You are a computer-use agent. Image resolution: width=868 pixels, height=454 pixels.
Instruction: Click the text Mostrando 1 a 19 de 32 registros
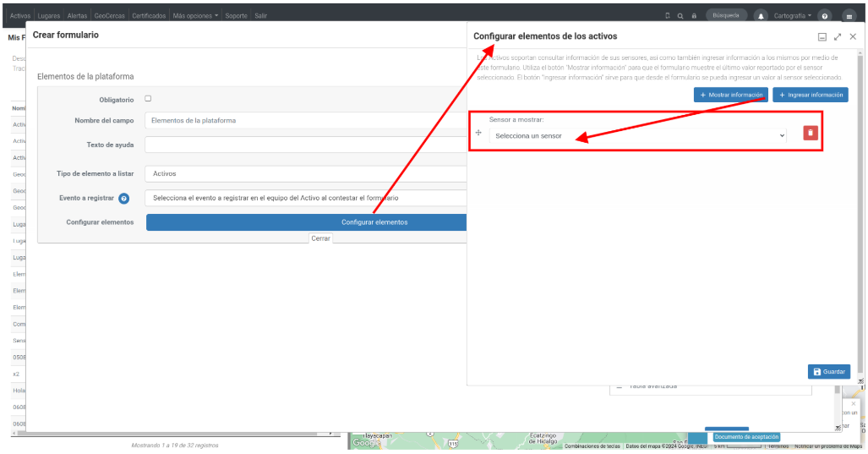[175, 446]
